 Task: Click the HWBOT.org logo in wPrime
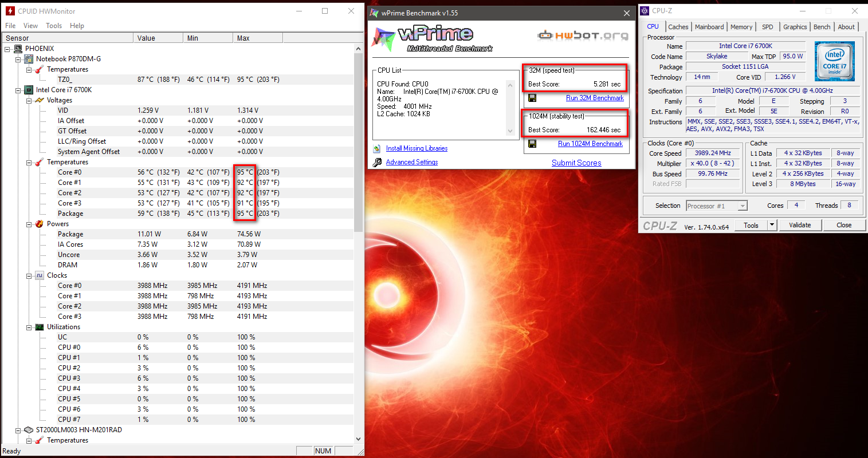583,35
